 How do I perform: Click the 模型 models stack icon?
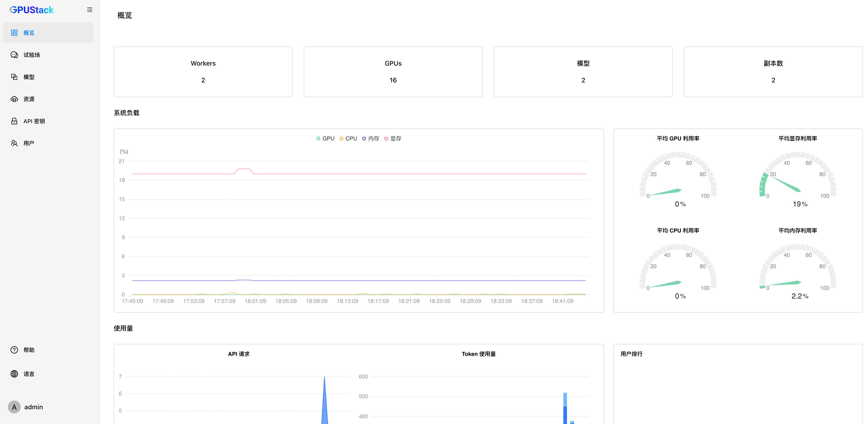tap(14, 77)
